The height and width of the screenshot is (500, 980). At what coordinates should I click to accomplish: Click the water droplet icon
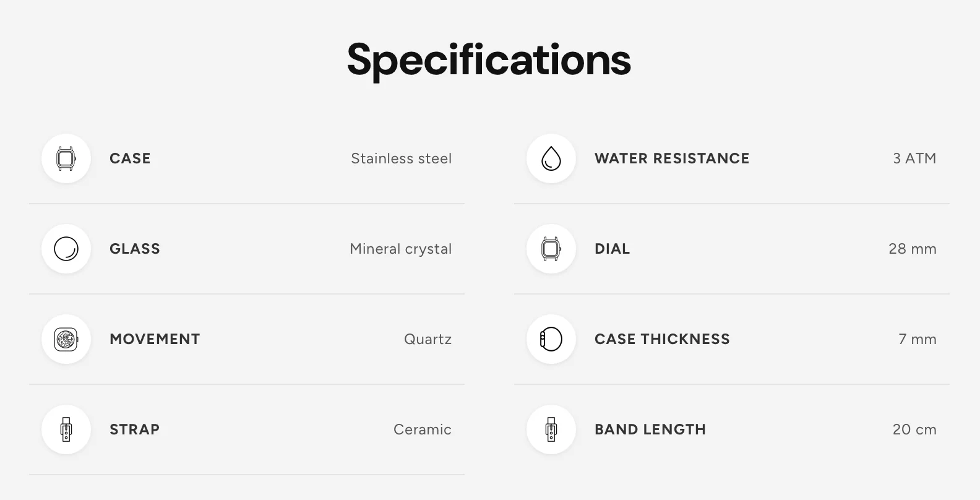[x=551, y=158]
